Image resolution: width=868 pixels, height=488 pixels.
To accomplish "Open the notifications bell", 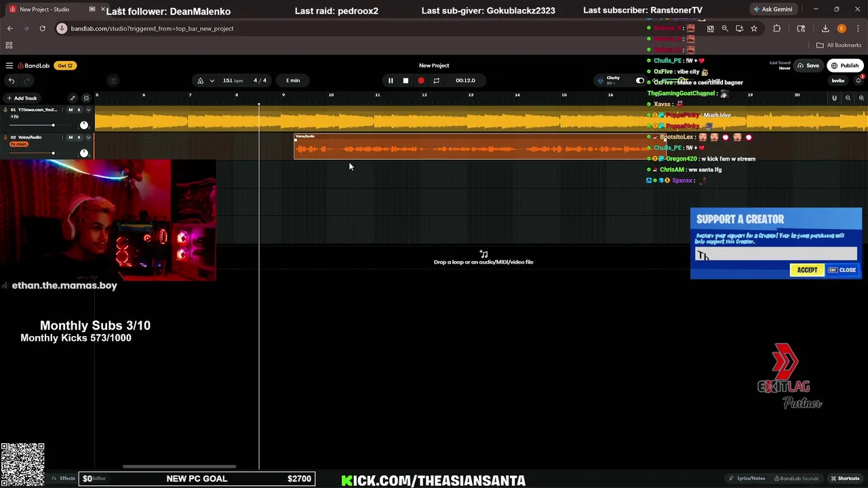I will click(859, 81).
